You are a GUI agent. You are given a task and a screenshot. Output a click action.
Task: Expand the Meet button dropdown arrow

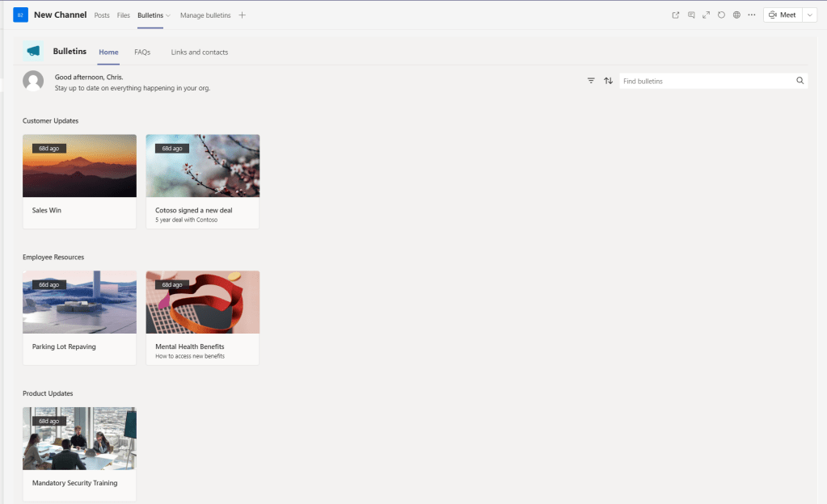tap(810, 15)
